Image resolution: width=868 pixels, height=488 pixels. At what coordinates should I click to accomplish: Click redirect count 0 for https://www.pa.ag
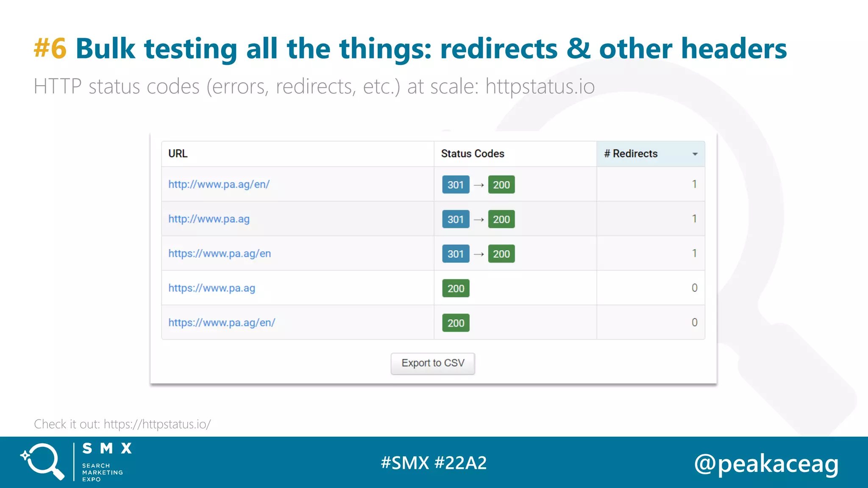[x=694, y=288]
